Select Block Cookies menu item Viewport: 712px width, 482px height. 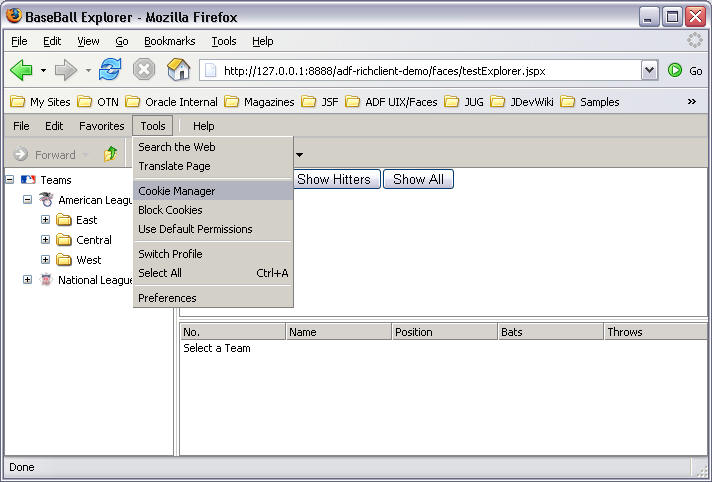pos(213,210)
